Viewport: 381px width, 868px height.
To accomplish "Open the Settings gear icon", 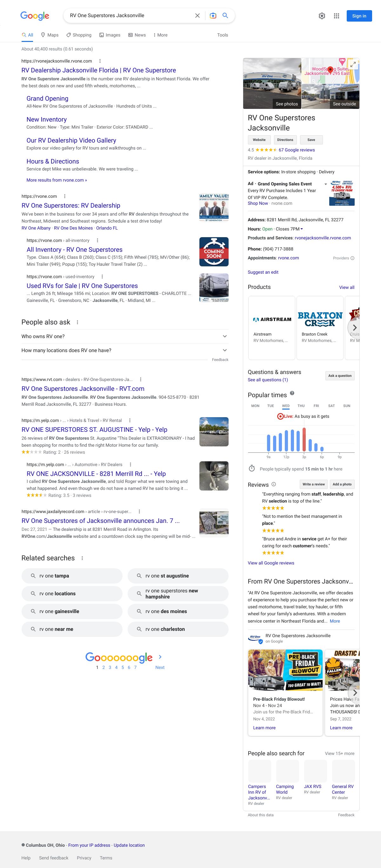I will tap(322, 16).
